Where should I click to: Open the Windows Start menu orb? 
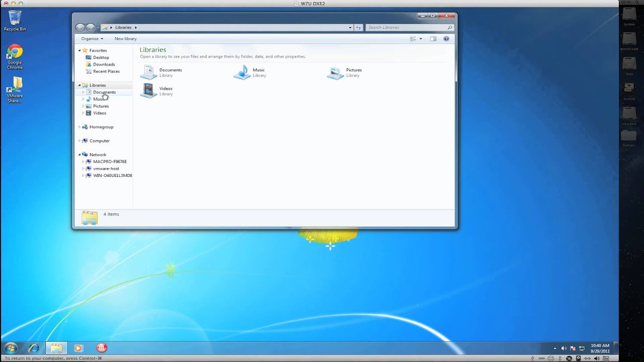tap(11, 348)
